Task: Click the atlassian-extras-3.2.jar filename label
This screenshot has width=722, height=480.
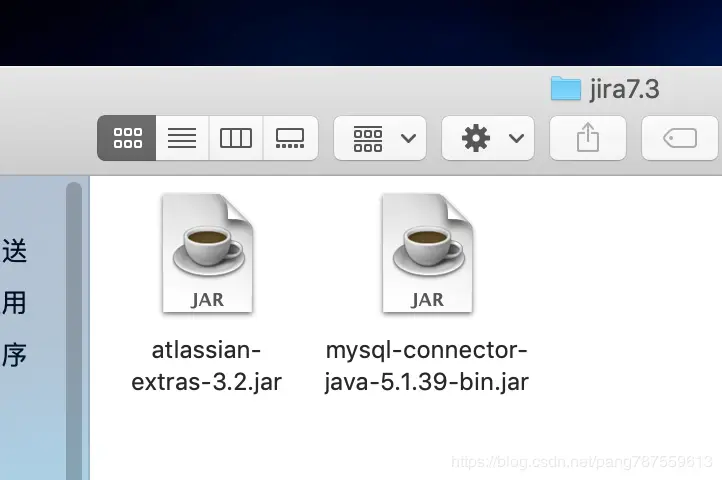Action: click(206, 366)
